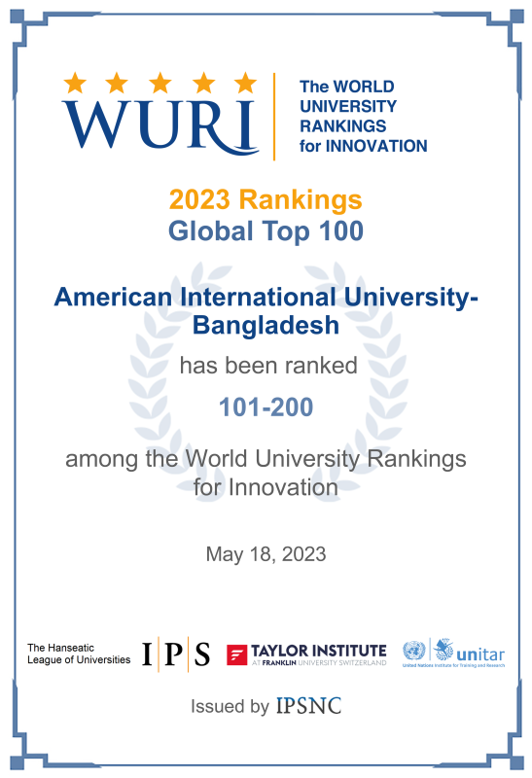Click the World University Rankings for Innovation title
Image resolution: width=532 pixels, height=778 pixels.
click(x=364, y=116)
